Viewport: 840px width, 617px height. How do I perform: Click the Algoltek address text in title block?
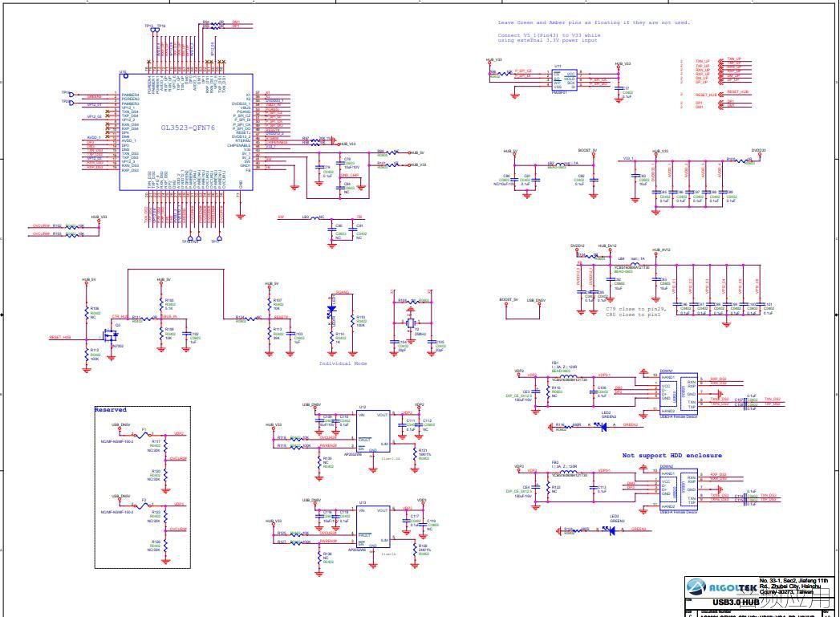pyautogui.click(x=793, y=586)
